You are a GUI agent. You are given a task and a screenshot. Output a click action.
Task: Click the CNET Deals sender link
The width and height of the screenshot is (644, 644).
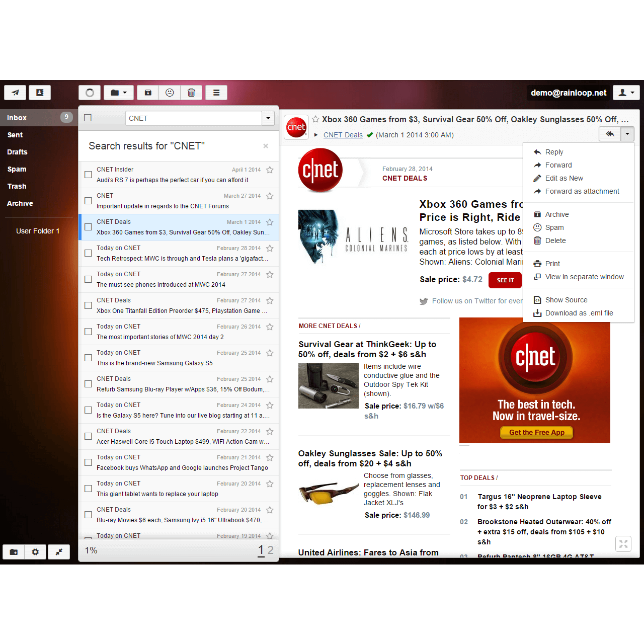343,135
